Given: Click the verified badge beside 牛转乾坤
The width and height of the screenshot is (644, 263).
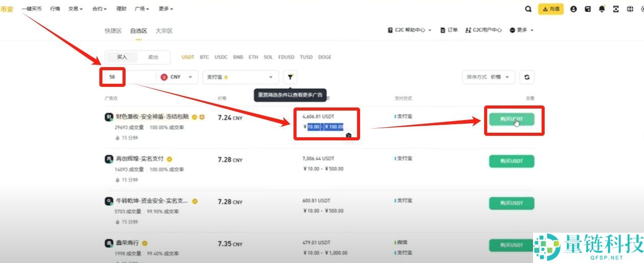Looking at the screenshot, I should click(195, 201).
